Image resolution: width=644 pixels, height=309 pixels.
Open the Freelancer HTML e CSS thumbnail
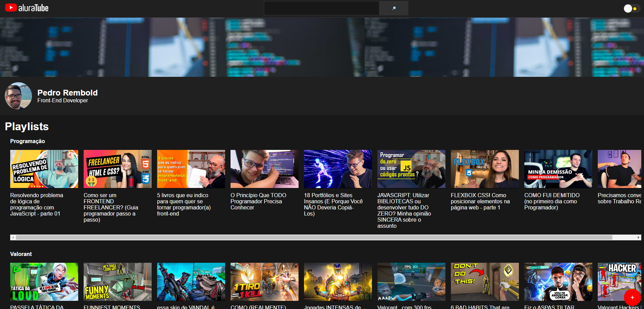pos(118,169)
